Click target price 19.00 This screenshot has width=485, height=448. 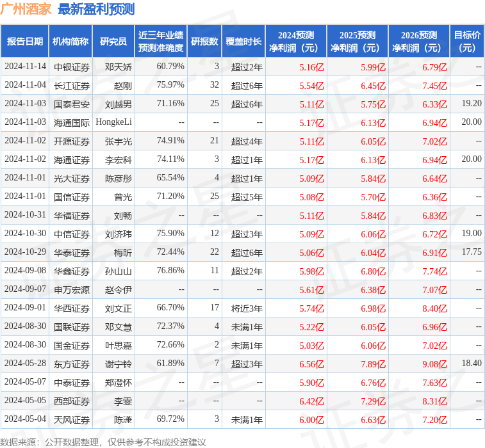472,233
